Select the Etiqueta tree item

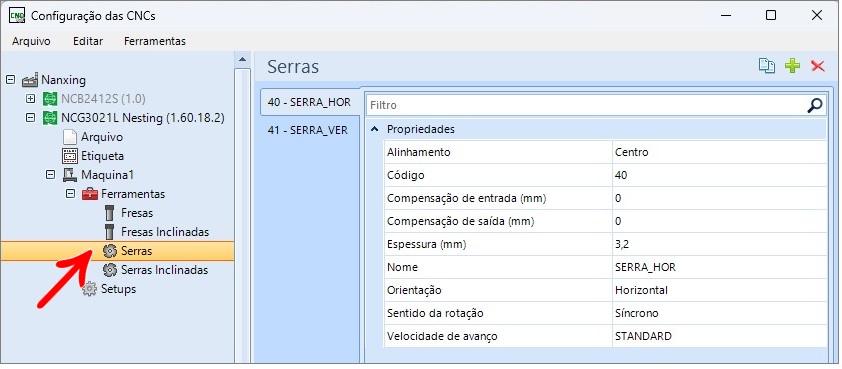tap(103, 156)
